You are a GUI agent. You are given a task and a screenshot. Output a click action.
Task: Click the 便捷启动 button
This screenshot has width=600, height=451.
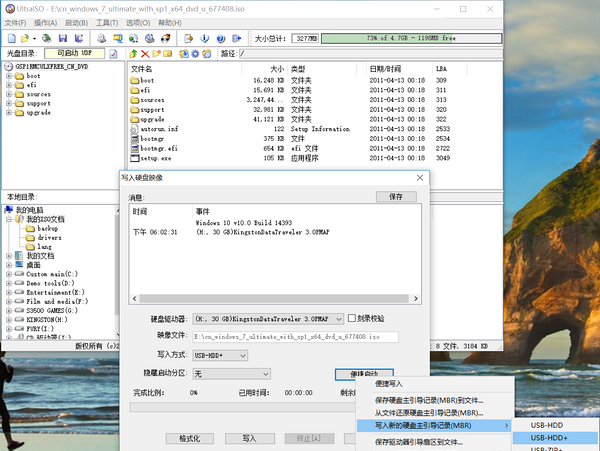364,374
